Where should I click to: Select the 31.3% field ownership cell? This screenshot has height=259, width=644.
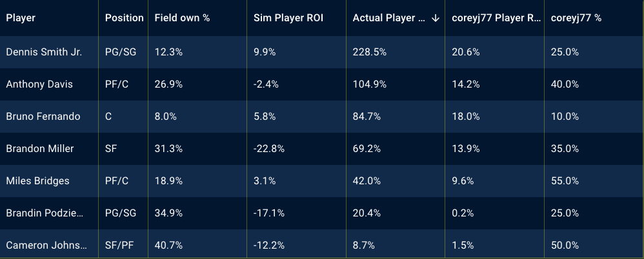(x=168, y=149)
